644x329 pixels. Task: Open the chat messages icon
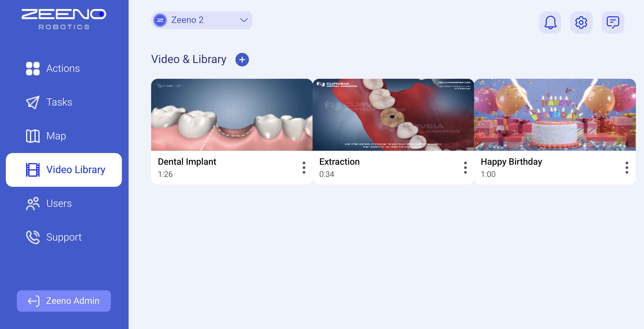click(x=613, y=23)
